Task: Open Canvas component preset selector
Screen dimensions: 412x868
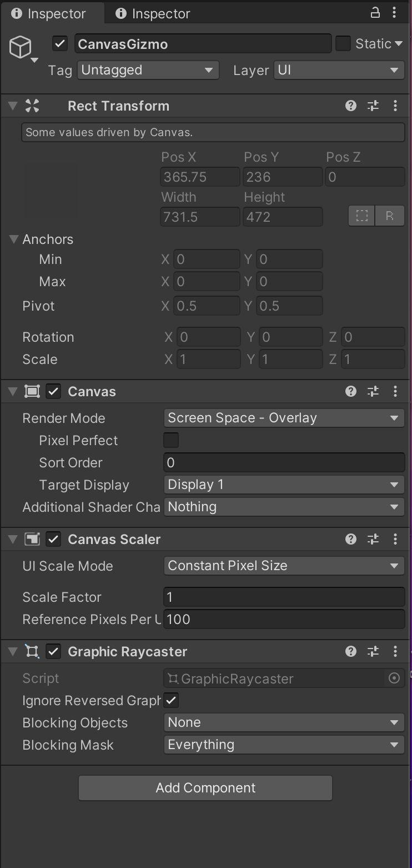Action: (373, 391)
